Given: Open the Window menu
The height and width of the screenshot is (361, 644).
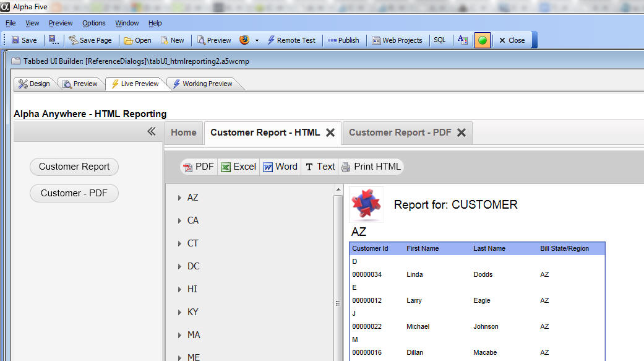Looking at the screenshot, I should tap(127, 23).
